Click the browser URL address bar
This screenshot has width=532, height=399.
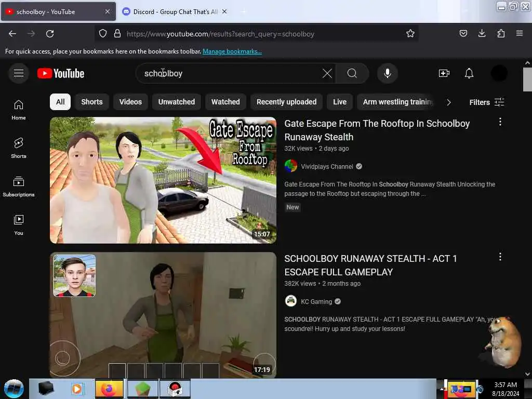(x=257, y=34)
